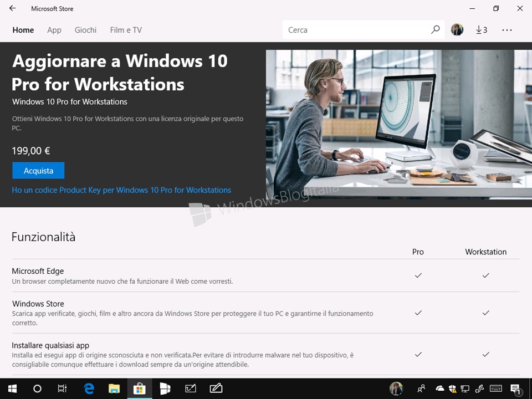The width and height of the screenshot is (532, 399).
Task: Open the network tray icon
Action: click(x=465, y=388)
